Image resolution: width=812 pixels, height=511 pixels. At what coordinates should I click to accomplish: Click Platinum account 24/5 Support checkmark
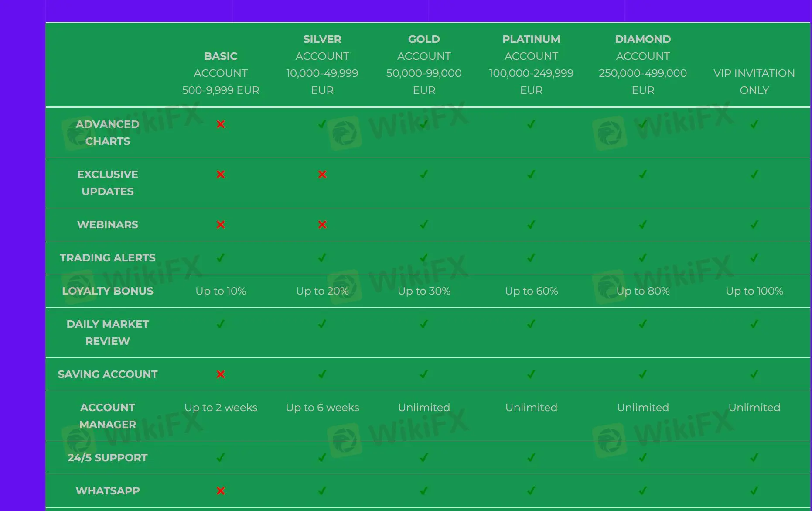pos(531,458)
